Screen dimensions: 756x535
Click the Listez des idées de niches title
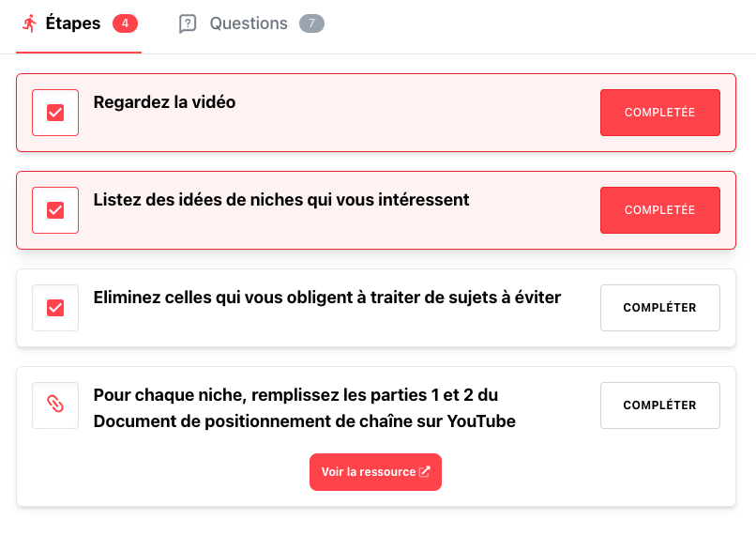tap(281, 200)
